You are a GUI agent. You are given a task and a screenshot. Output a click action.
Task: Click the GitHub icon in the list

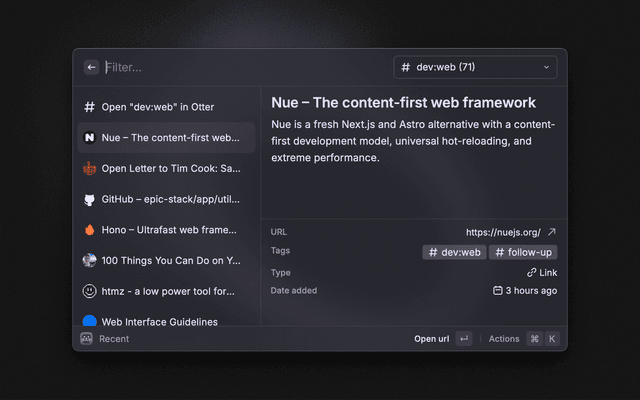click(x=89, y=199)
